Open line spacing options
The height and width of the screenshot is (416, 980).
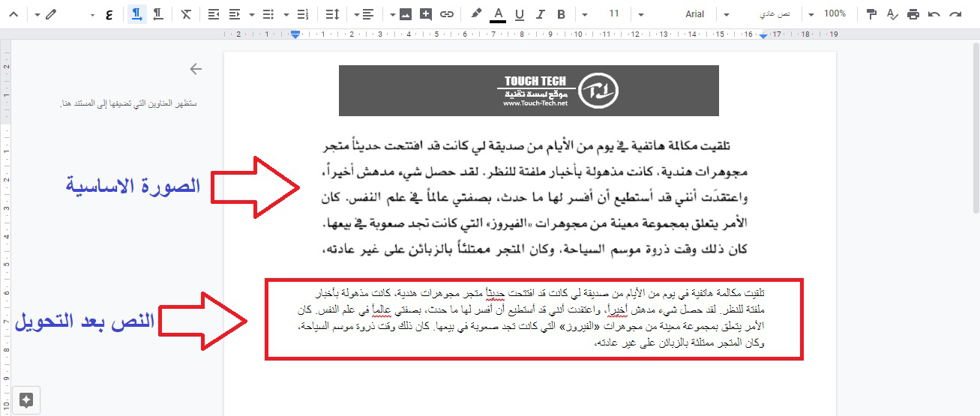pyautogui.click(x=333, y=14)
